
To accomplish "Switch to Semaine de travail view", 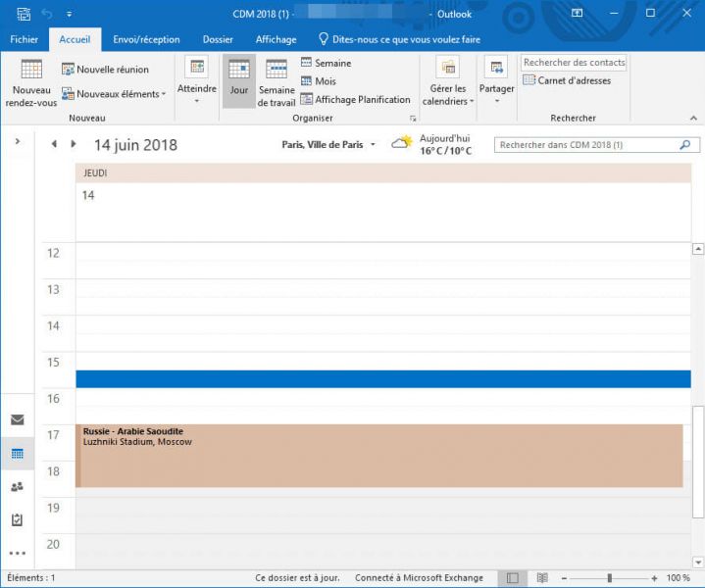I will [277, 83].
